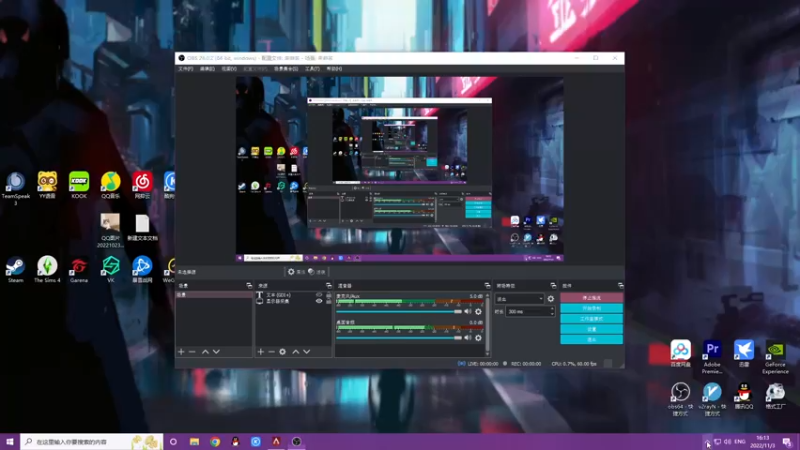Screen dimensions: 800x450
Task: Click the transition duration stepper arrows
Action: [x=552, y=311]
